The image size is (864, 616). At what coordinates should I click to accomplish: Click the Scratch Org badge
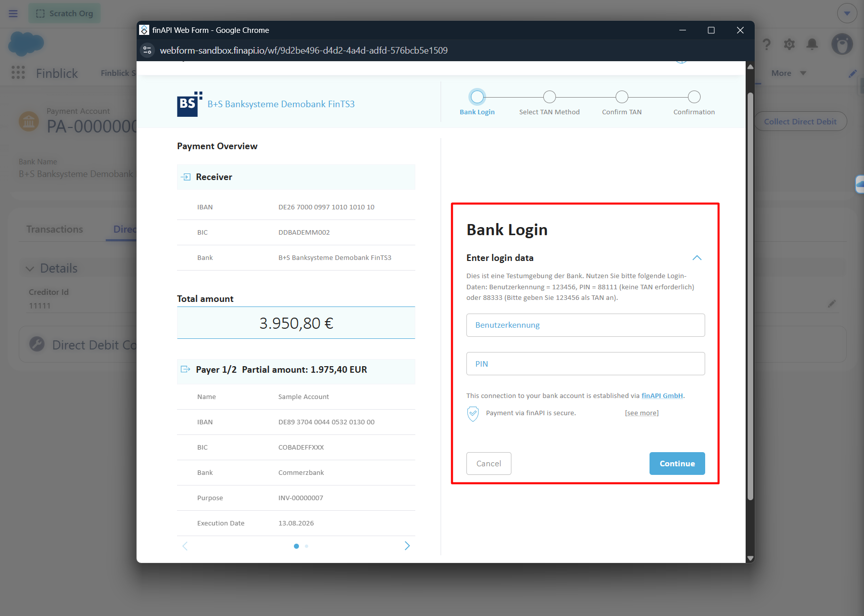pos(64,14)
